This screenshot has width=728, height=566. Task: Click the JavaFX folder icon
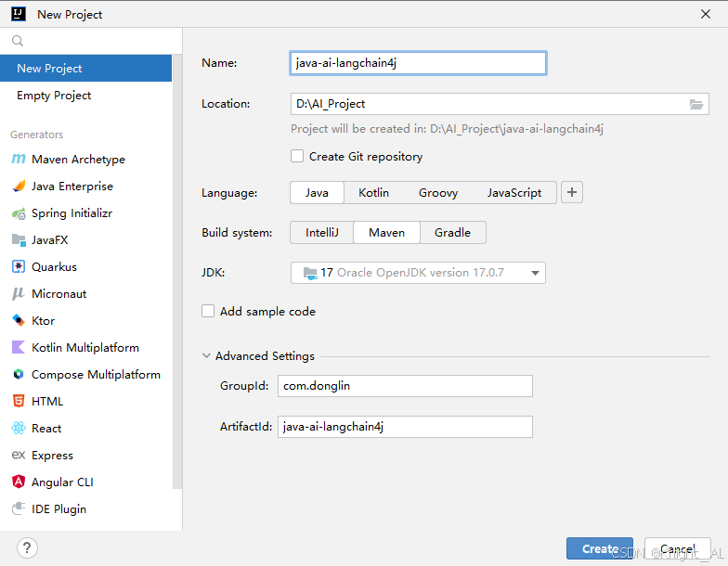point(19,239)
